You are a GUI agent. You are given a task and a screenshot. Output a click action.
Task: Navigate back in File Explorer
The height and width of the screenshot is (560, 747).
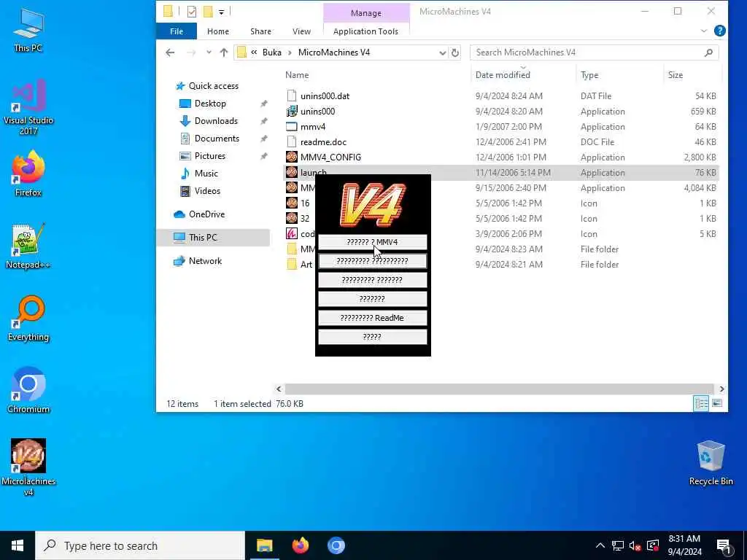170,52
